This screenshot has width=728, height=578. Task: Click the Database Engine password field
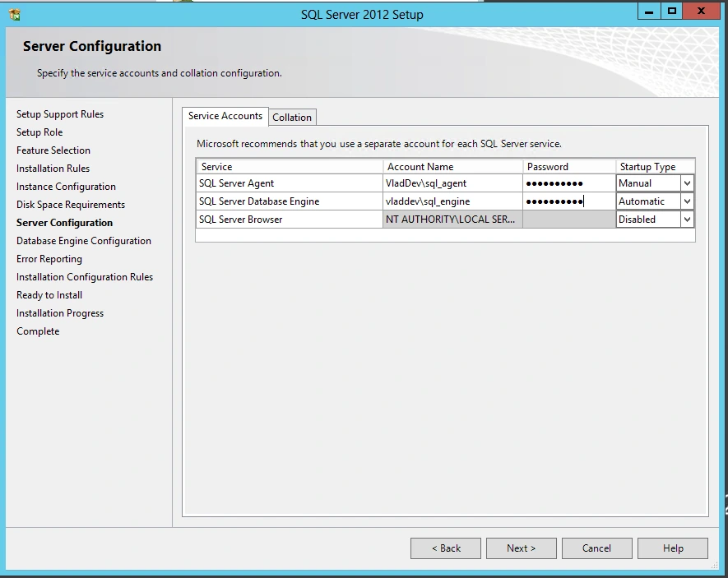568,201
